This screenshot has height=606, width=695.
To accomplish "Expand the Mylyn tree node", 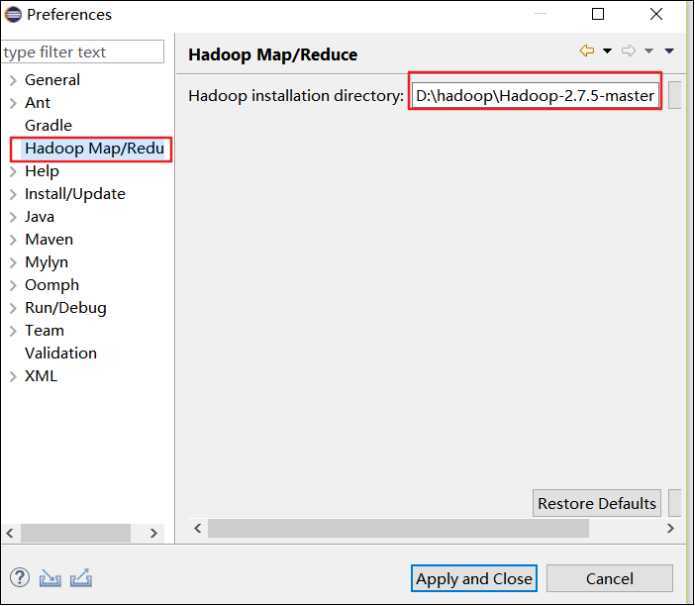I will 13,262.
